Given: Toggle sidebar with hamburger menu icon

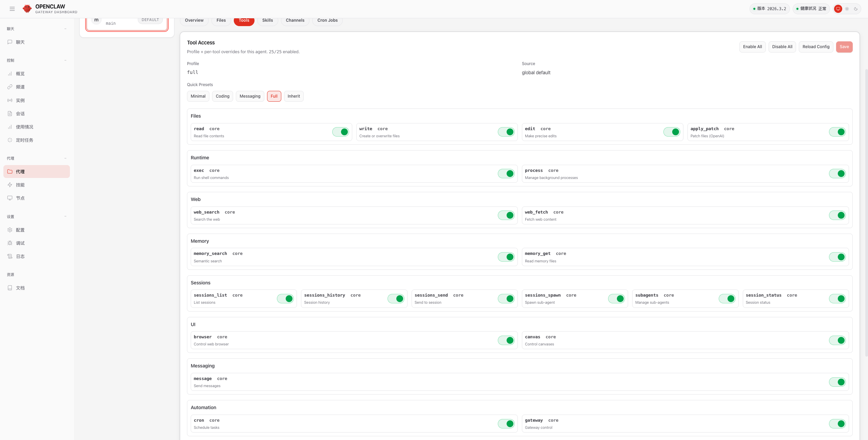Looking at the screenshot, I should pyautogui.click(x=12, y=9).
